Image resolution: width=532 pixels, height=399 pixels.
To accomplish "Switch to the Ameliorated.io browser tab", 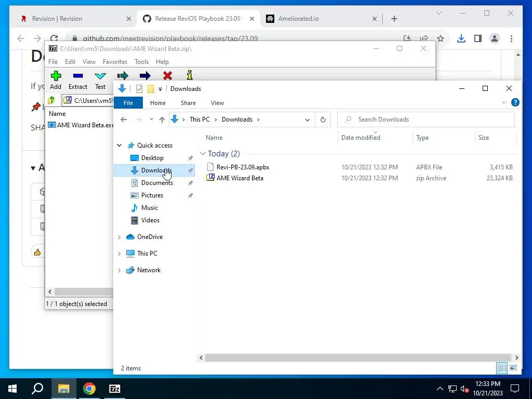I will click(x=321, y=19).
